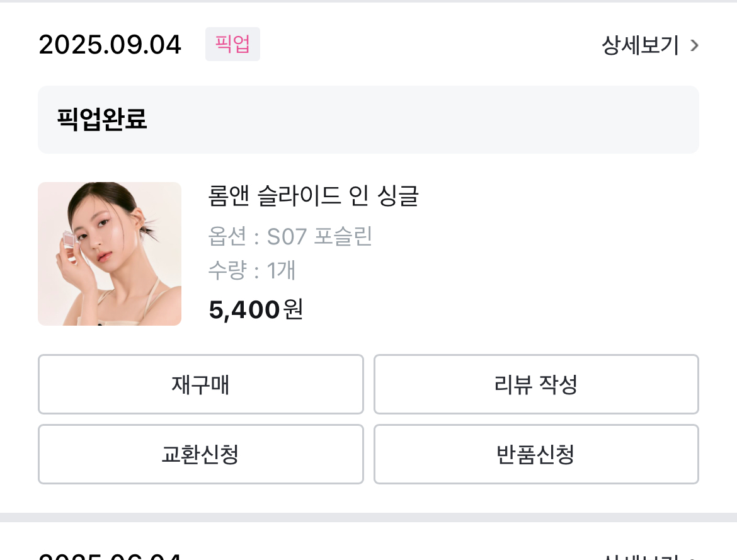737x560 pixels.
Task: Click the quantity line 수량 : 1개
Action: coord(252,270)
